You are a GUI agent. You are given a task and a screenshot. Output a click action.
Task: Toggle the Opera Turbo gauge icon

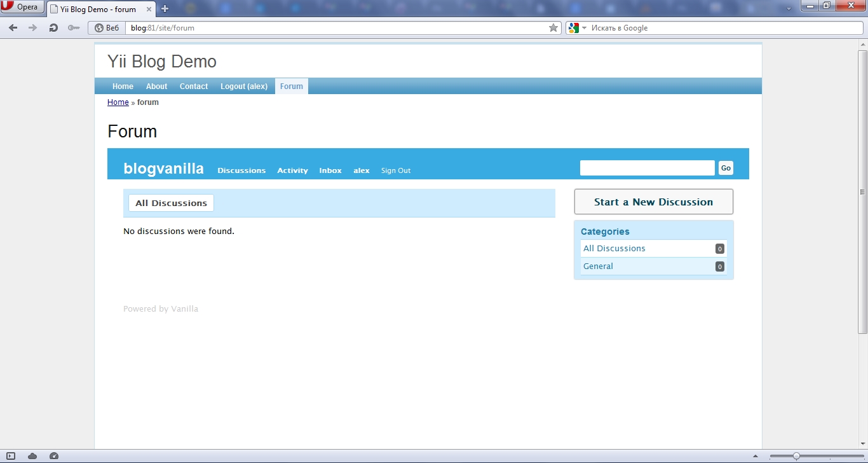pyautogui.click(x=54, y=456)
